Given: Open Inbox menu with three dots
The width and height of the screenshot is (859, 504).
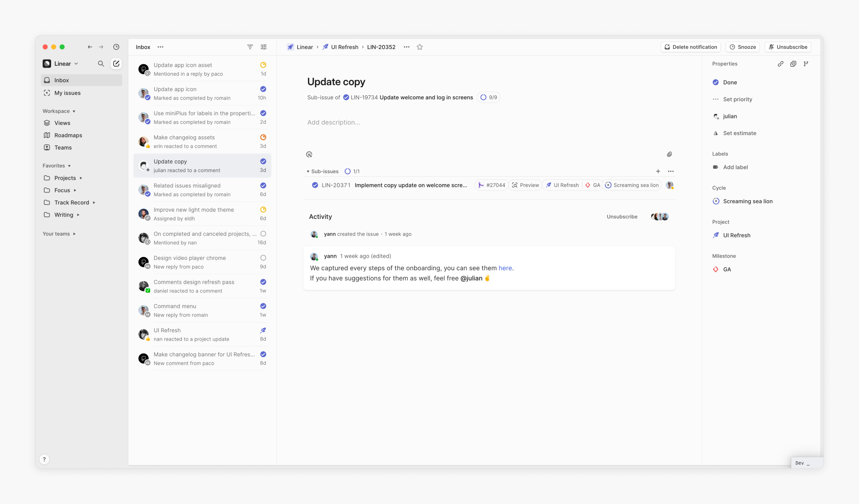Looking at the screenshot, I should [x=161, y=47].
